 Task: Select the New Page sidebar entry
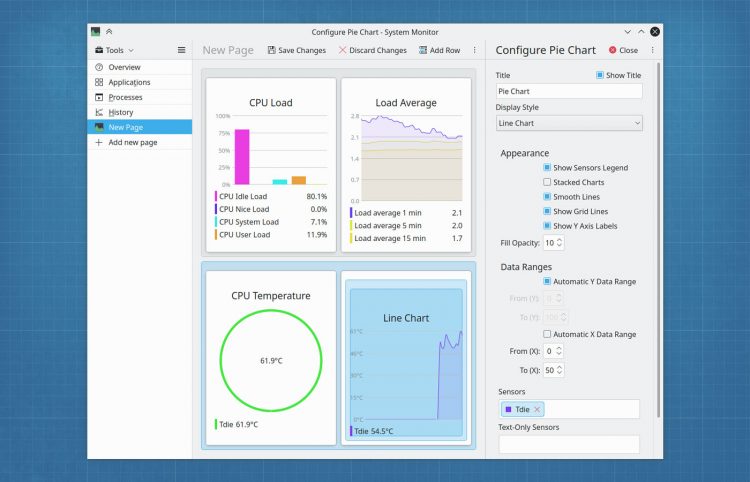tap(140, 127)
